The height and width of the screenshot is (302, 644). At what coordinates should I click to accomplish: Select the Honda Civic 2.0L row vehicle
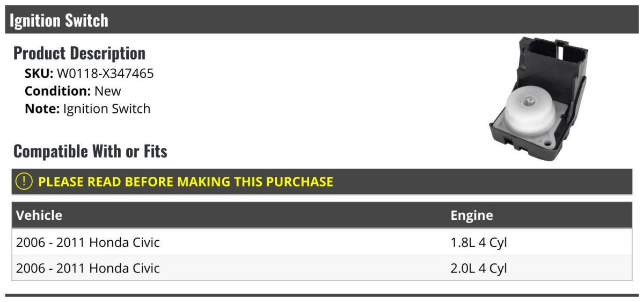click(88, 268)
